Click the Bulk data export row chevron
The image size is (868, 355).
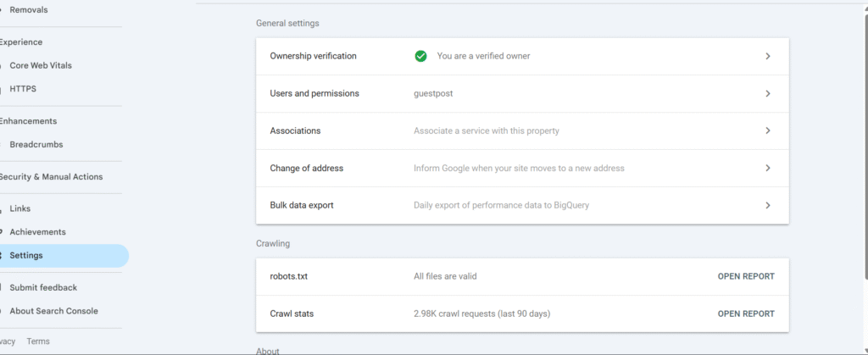(x=767, y=205)
